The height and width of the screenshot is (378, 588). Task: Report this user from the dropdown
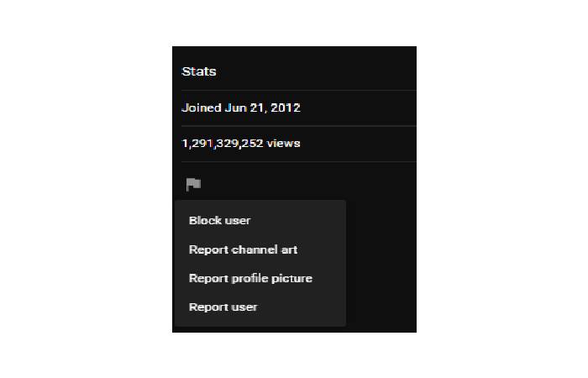(x=223, y=307)
